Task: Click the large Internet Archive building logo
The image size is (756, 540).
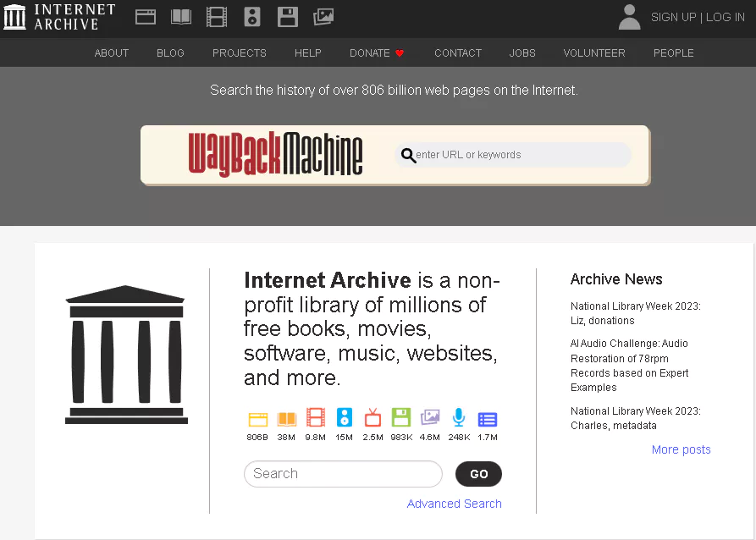Action: pyautogui.click(x=126, y=355)
